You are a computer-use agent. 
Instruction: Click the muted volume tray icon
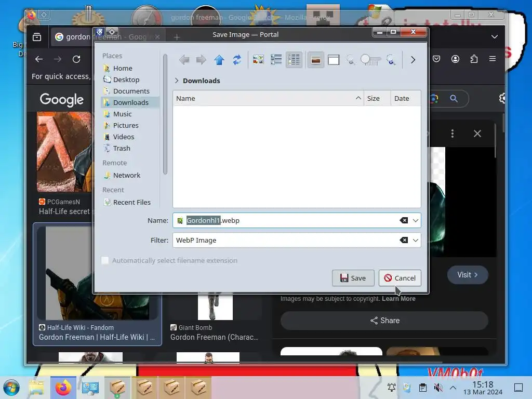(x=438, y=388)
